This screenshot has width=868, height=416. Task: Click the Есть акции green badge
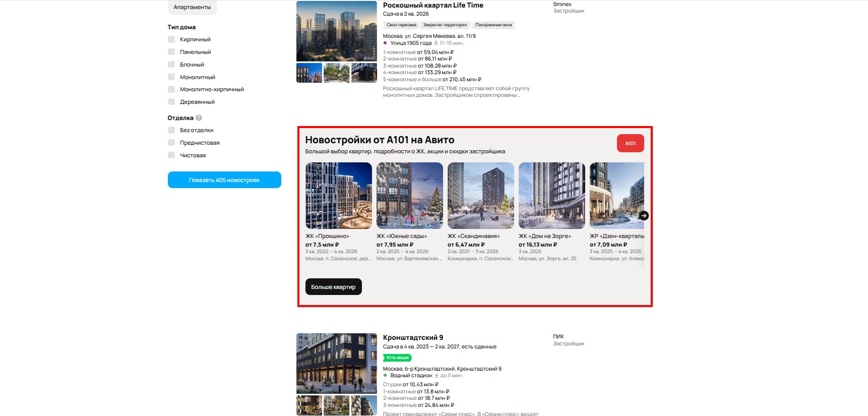click(x=398, y=358)
